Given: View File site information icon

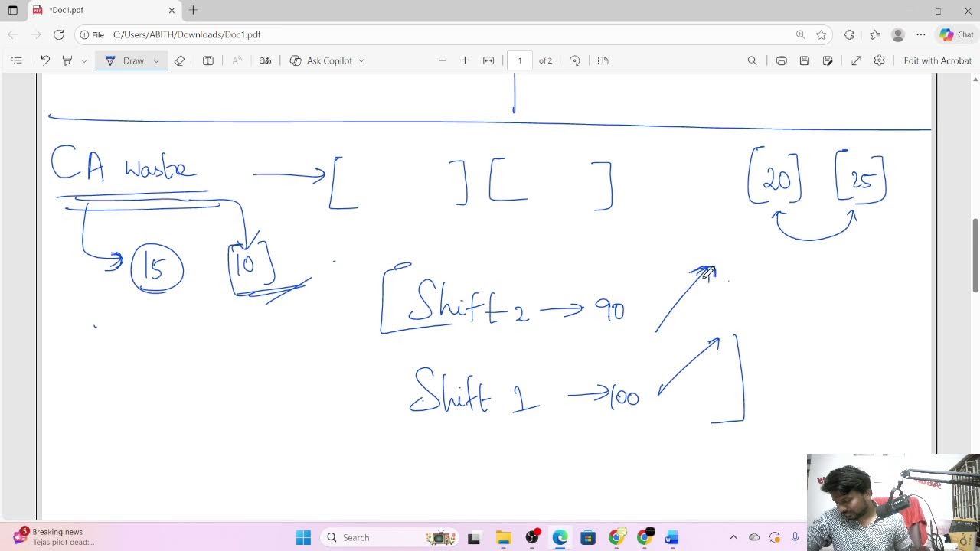Looking at the screenshot, I should 92,34.
